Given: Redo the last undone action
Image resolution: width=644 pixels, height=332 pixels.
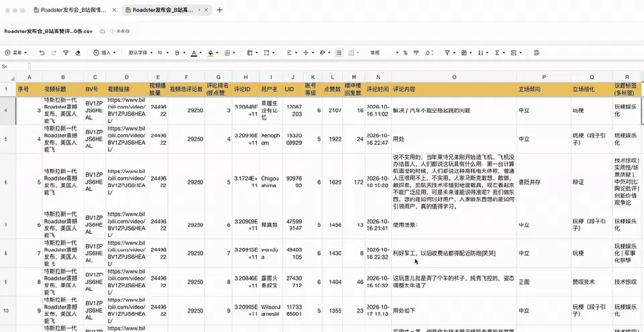Looking at the screenshot, I should click(x=54, y=52).
